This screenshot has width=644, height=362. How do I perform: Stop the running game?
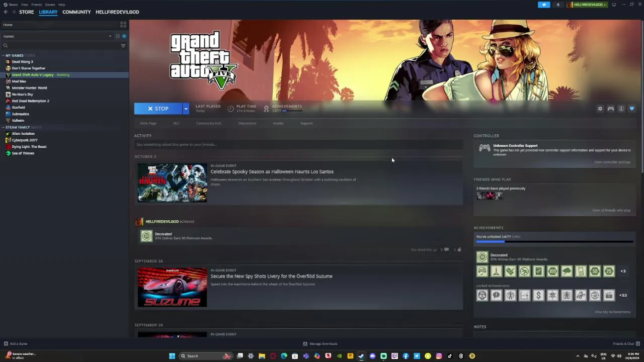pyautogui.click(x=158, y=109)
